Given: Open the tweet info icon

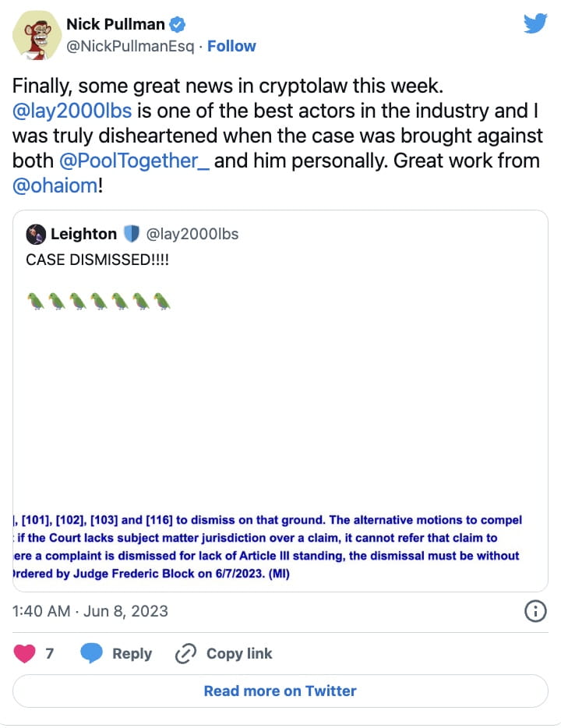Looking at the screenshot, I should click(535, 612).
